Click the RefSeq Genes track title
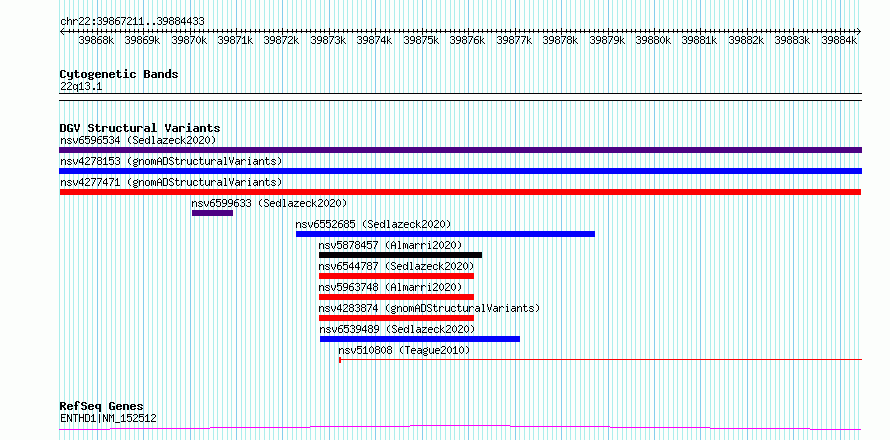Viewport: 890px width, 440px height. [102, 407]
